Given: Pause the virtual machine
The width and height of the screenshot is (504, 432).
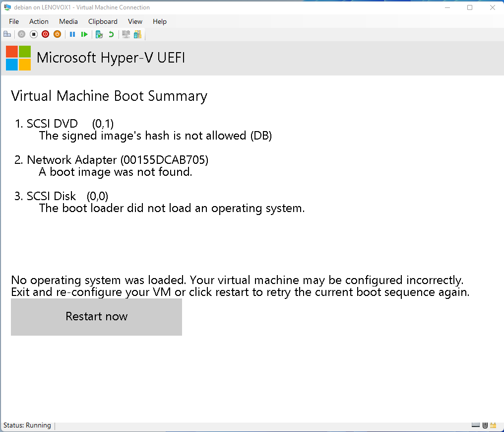Looking at the screenshot, I should pos(72,34).
